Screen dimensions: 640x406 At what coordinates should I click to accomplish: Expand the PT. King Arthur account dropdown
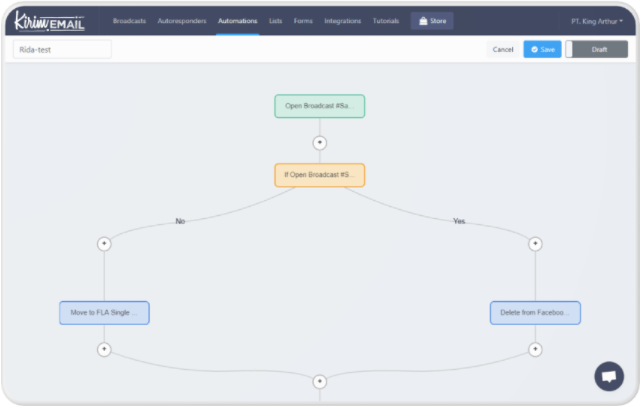coord(596,21)
